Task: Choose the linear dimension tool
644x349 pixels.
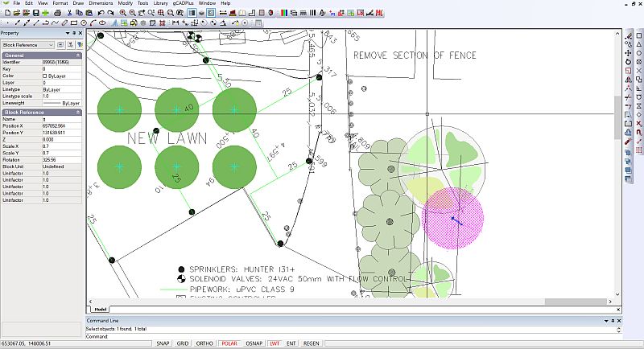Action: click(175, 23)
